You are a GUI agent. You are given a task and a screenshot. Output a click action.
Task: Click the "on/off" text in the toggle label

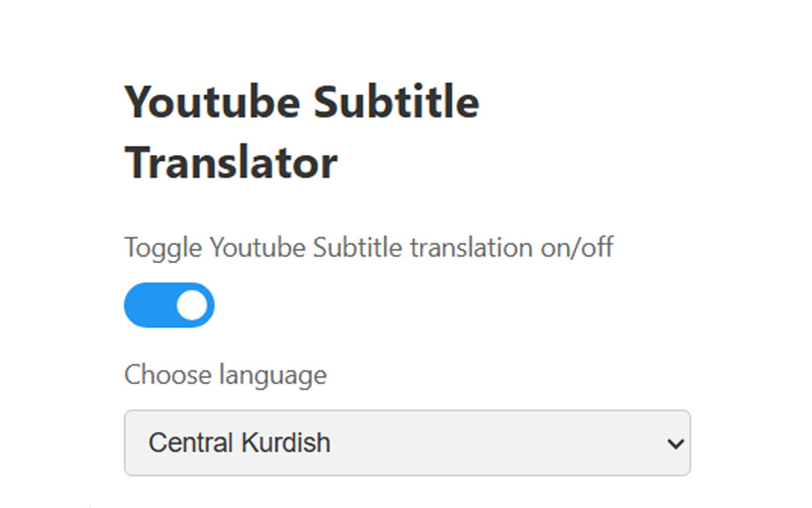(x=577, y=247)
